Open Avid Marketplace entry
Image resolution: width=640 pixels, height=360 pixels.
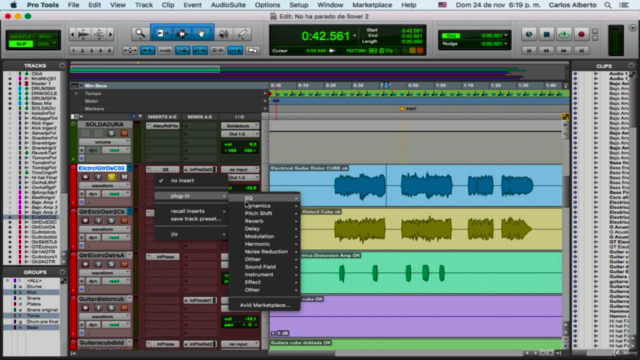(264, 305)
